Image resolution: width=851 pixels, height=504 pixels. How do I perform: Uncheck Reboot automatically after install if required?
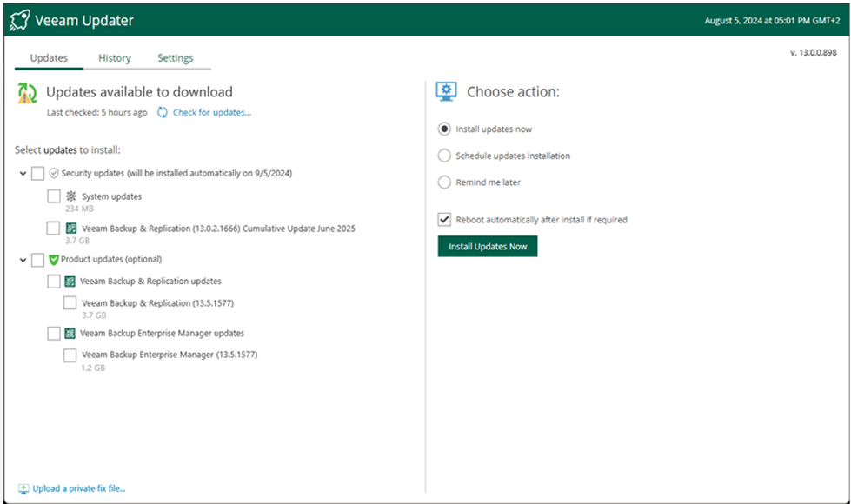(444, 219)
